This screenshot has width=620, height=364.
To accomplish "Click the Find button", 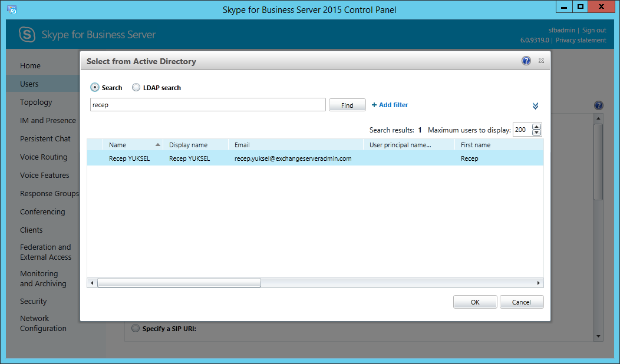I will pyautogui.click(x=347, y=105).
